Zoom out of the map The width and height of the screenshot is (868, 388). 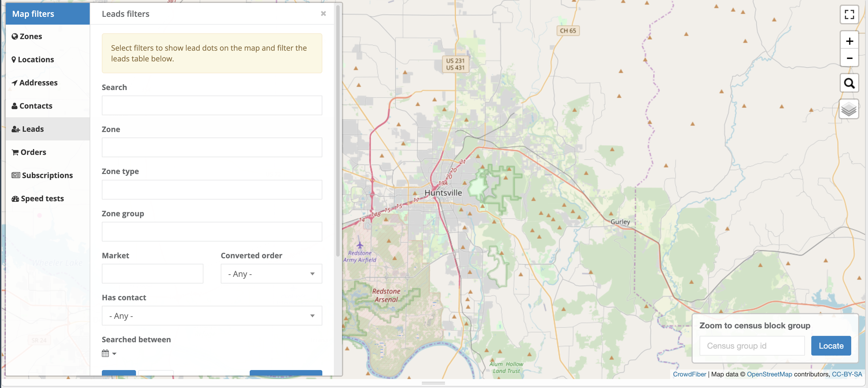pos(849,58)
